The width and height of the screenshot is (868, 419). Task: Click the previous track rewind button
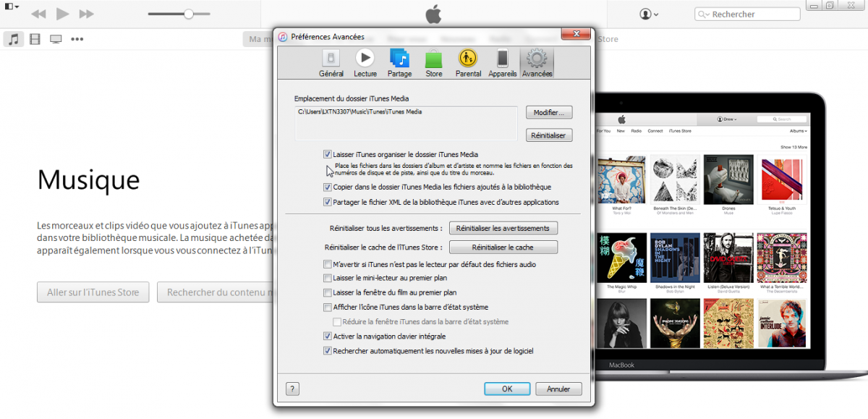[x=38, y=14]
